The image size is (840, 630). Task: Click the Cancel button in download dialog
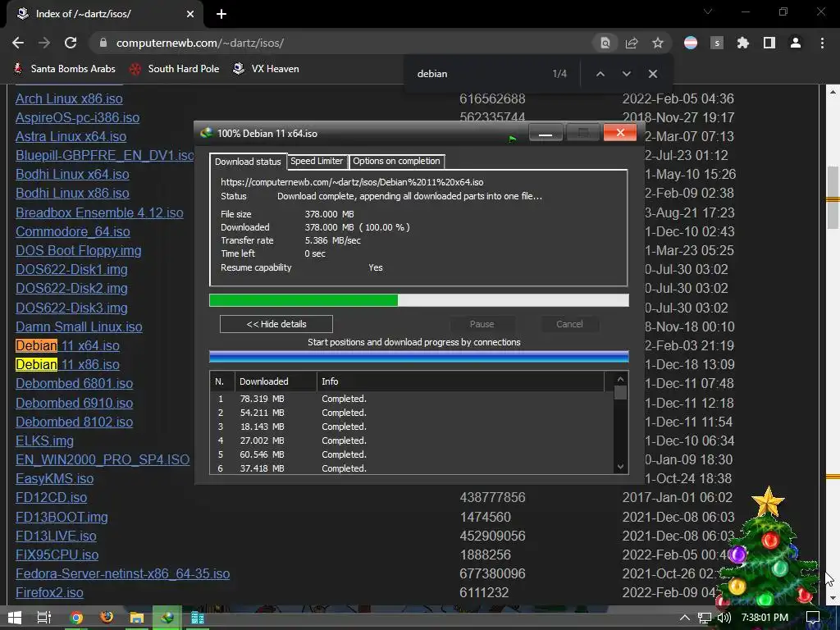click(569, 324)
